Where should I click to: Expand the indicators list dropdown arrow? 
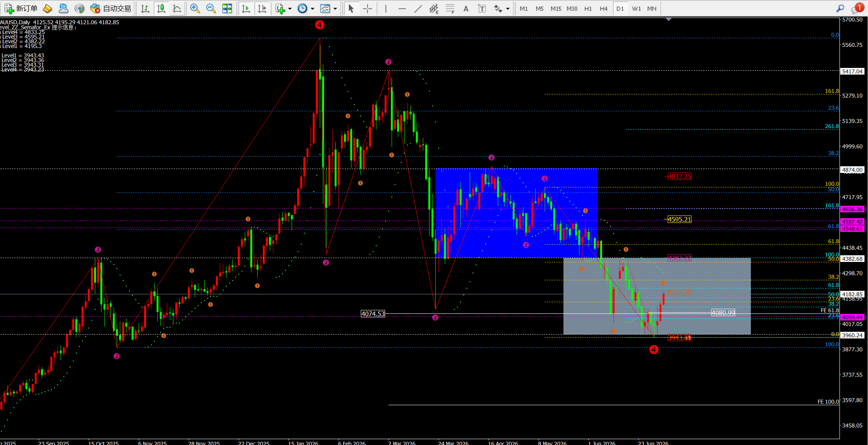pyautogui.click(x=290, y=9)
